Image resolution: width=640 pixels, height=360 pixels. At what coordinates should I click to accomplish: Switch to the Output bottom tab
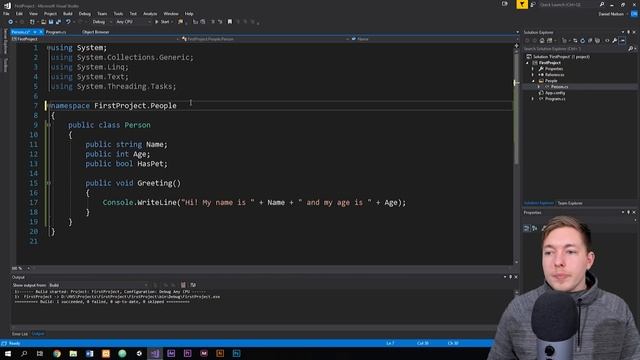click(x=38, y=334)
